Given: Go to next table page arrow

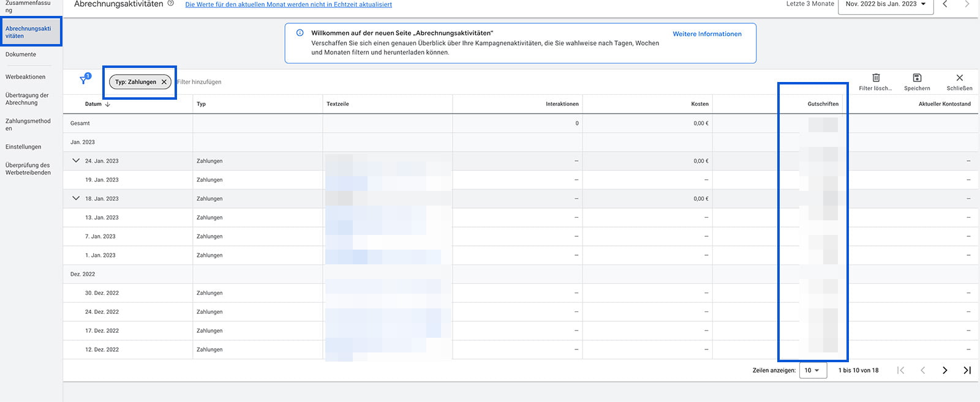Looking at the screenshot, I should (x=944, y=370).
